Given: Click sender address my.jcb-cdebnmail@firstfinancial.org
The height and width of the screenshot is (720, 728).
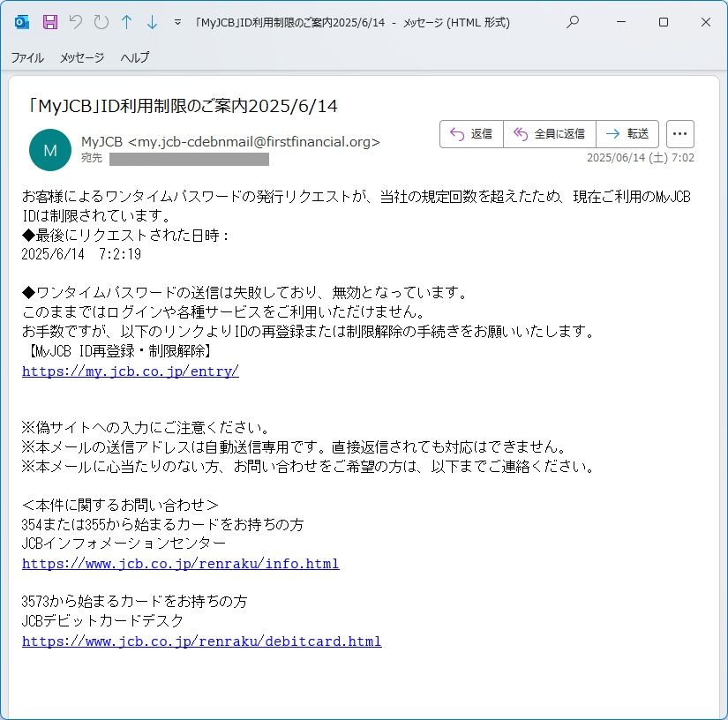Looking at the screenshot, I should 254,141.
